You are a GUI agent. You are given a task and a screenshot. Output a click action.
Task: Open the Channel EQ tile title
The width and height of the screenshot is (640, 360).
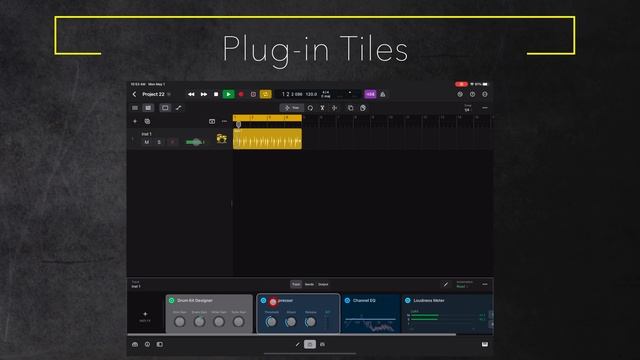pos(364,300)
